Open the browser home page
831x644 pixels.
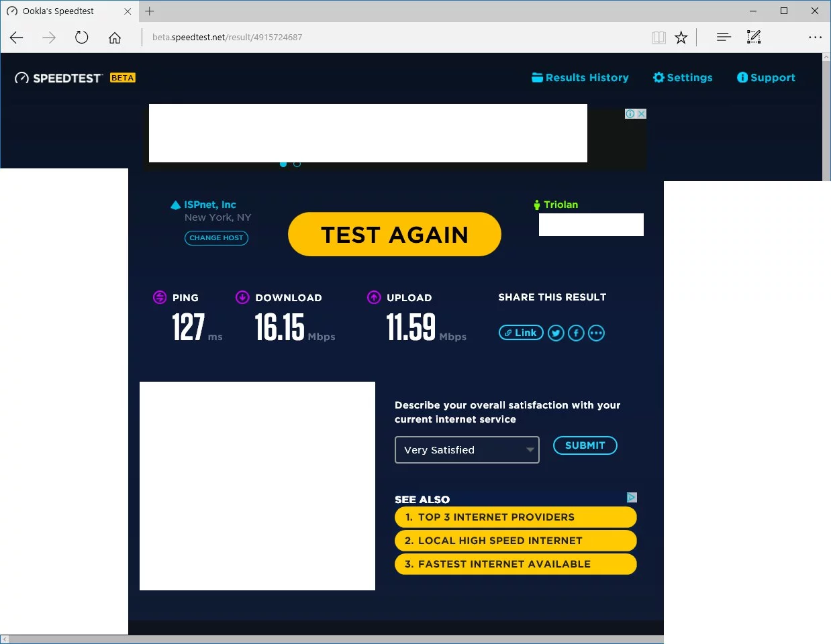pos(115,38)
